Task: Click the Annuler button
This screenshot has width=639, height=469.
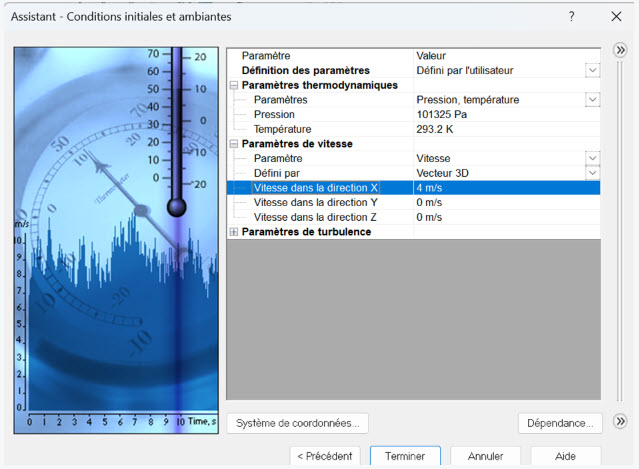Action: click(485, 456)
